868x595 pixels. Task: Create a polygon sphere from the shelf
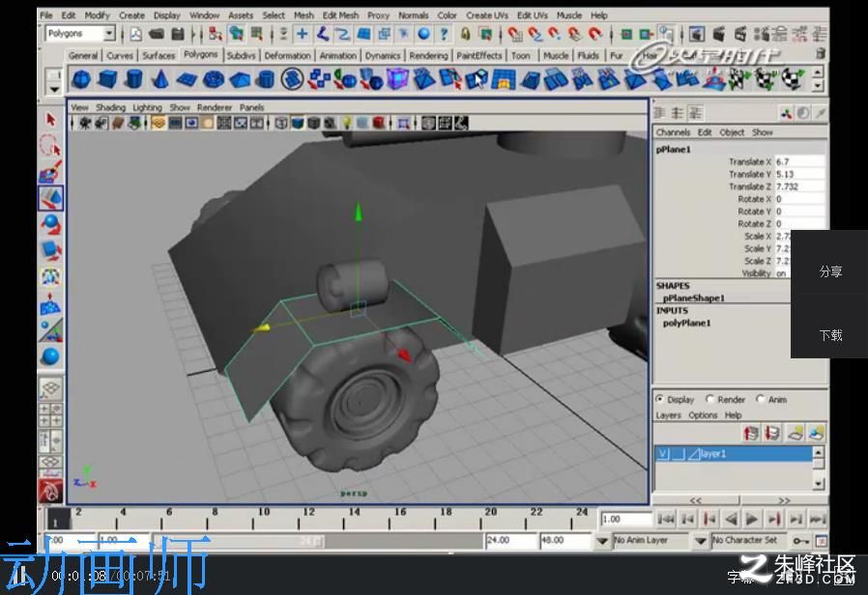click(81, 79)
